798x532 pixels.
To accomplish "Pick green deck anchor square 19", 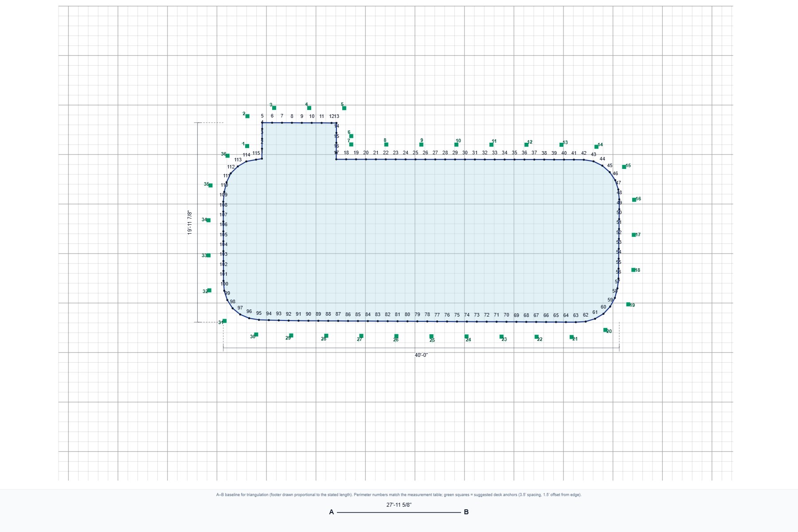I will [628, 304].
